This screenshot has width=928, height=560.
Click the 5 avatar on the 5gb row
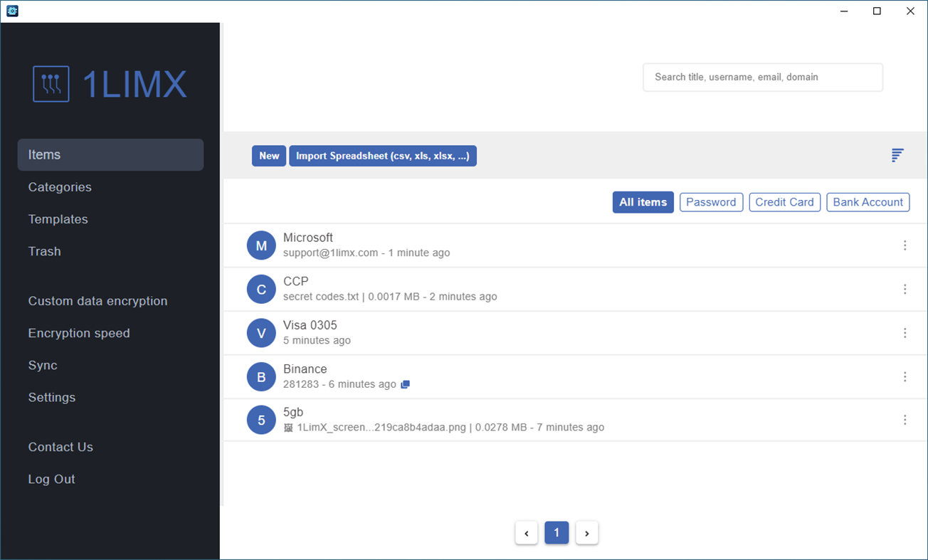261,420
